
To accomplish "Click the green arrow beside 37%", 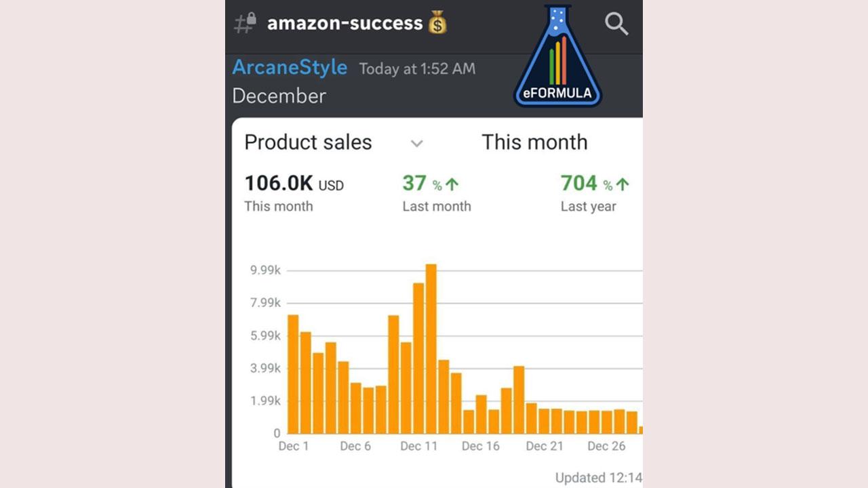I will tap(452, 184).
